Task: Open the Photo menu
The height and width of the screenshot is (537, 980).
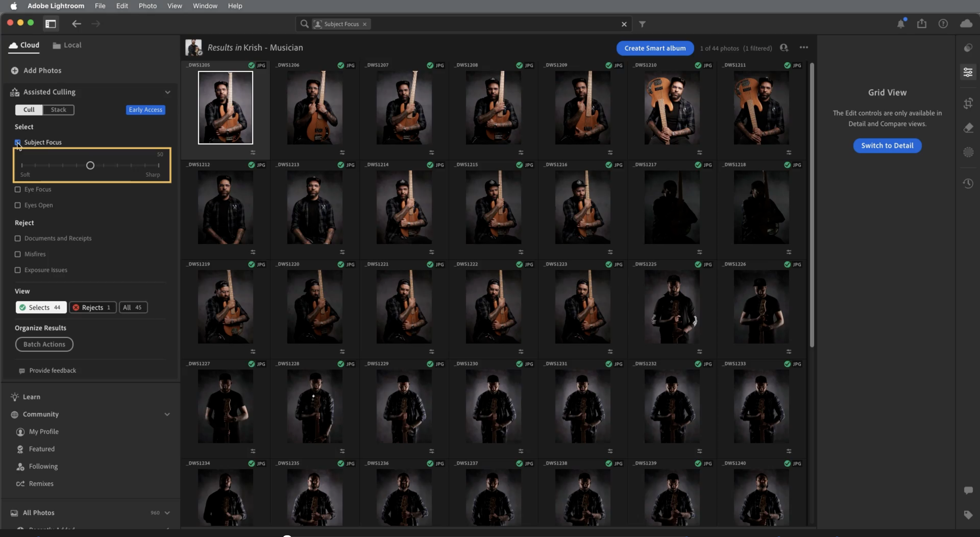Action: pos(148,6)
